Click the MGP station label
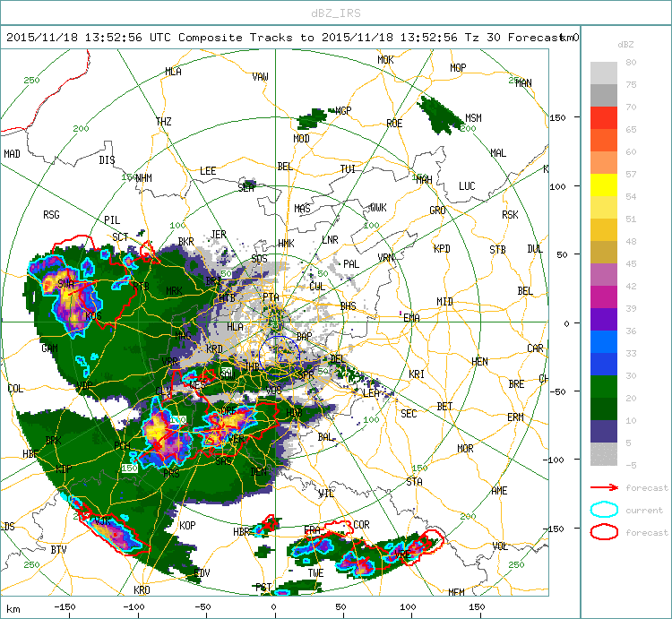The width and height of the screenshot is (672, 619). point(343,110)
